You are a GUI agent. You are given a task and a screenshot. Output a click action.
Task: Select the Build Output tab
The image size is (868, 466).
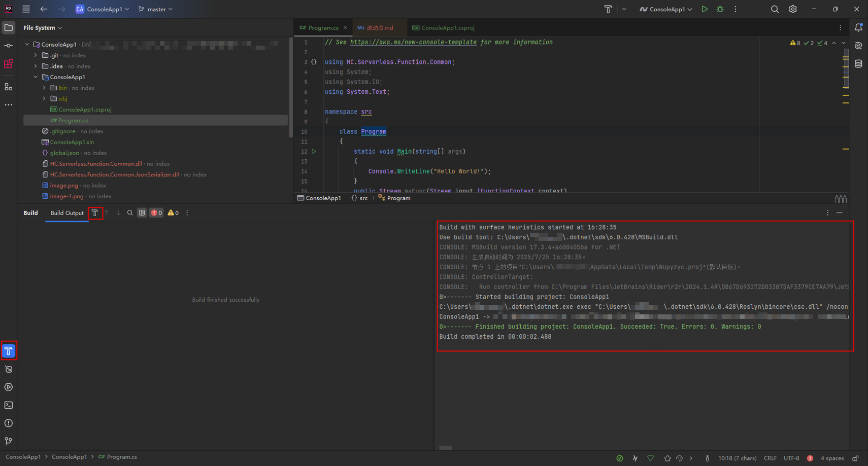click(67, 213)
